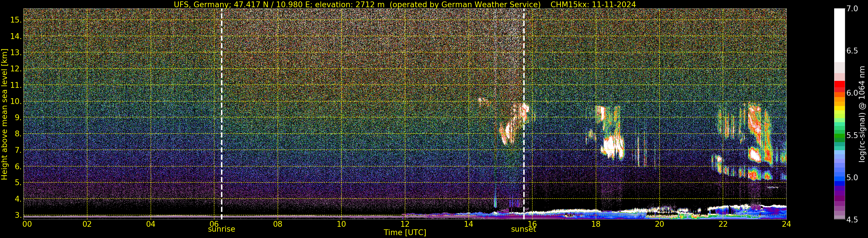Click the '13.' height tick label
This screenshot has width=868, height=238.
16,53
